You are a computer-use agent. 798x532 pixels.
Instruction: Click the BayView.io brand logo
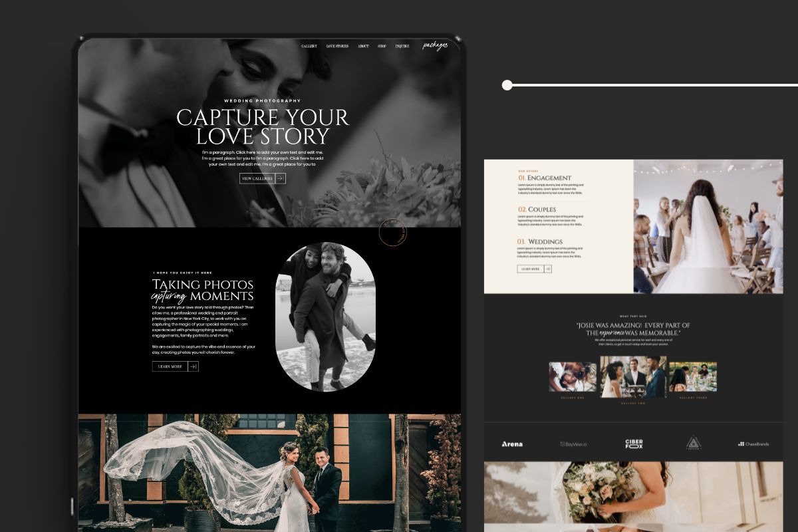pos(574,444)
